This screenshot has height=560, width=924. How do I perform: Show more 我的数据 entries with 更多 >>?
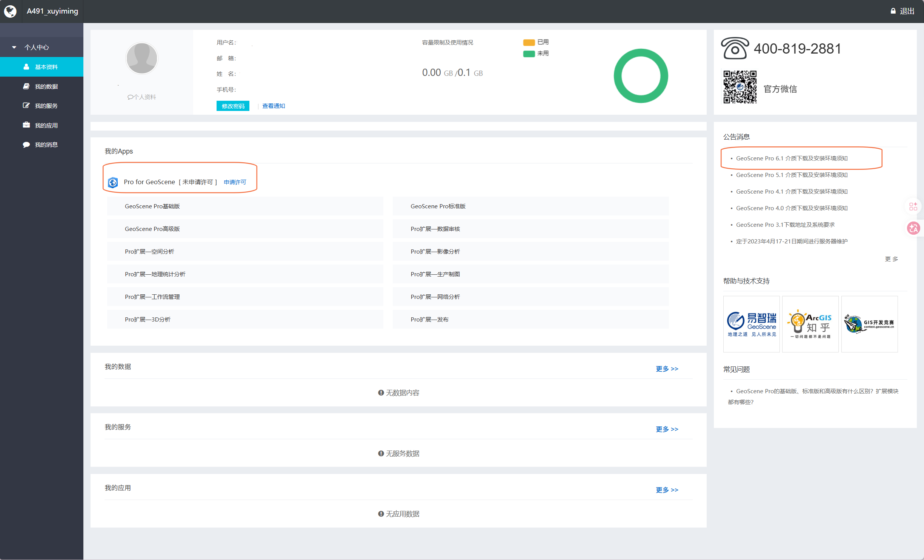[667, 369]
